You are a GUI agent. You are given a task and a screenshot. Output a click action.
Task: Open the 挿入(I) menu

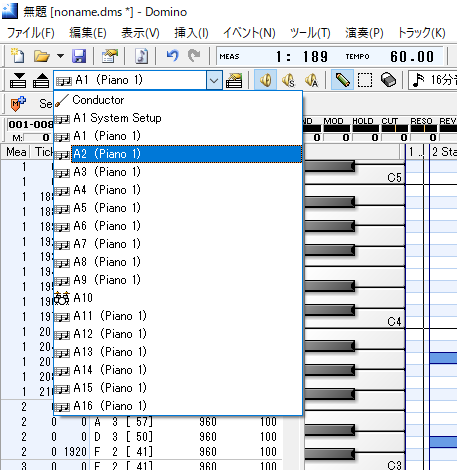(191, 33)
